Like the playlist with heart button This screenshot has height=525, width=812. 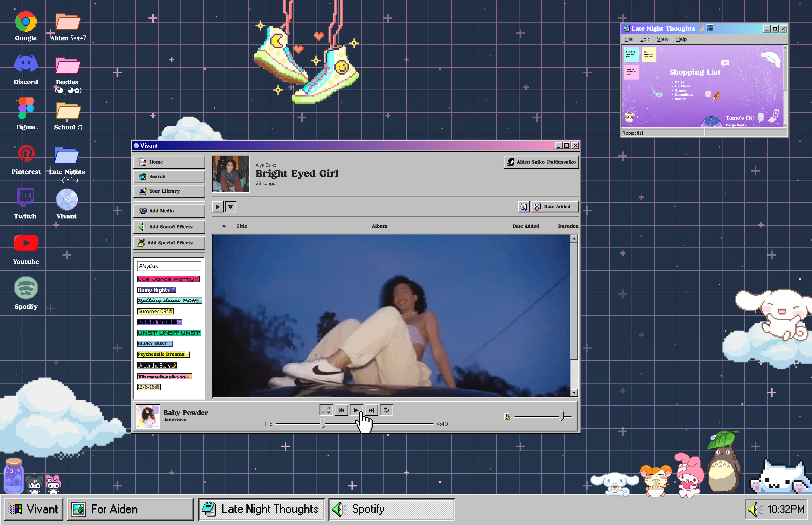[x=230, y=207]
